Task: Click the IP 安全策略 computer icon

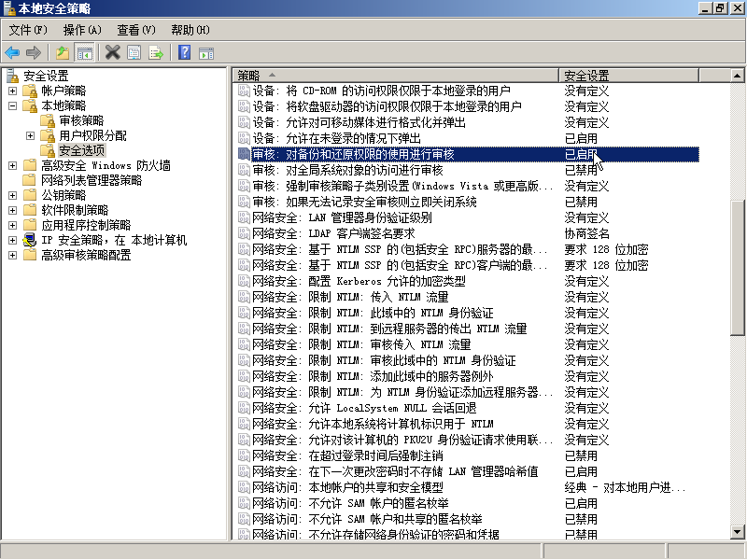Action: point(30,240)
